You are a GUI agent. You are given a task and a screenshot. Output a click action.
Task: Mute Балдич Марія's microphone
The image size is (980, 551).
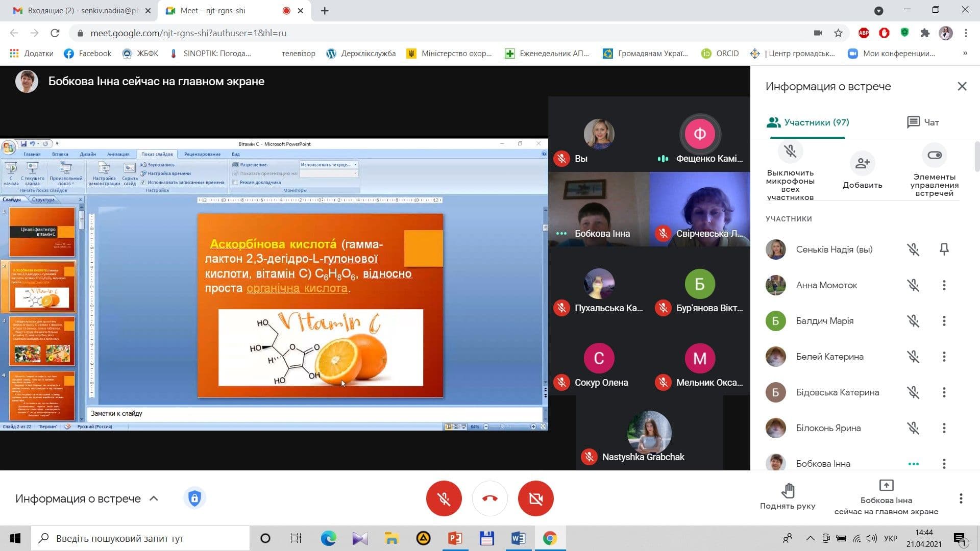913,321
